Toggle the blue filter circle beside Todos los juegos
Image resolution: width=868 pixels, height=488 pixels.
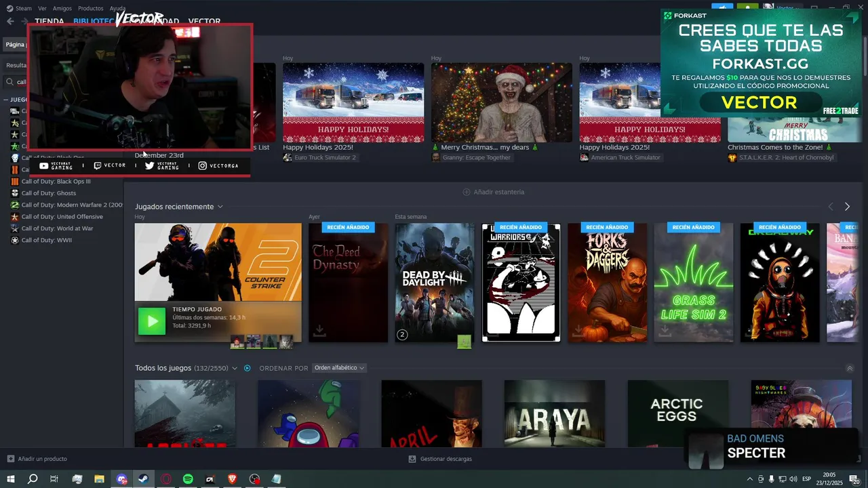[x=247, y=368]
